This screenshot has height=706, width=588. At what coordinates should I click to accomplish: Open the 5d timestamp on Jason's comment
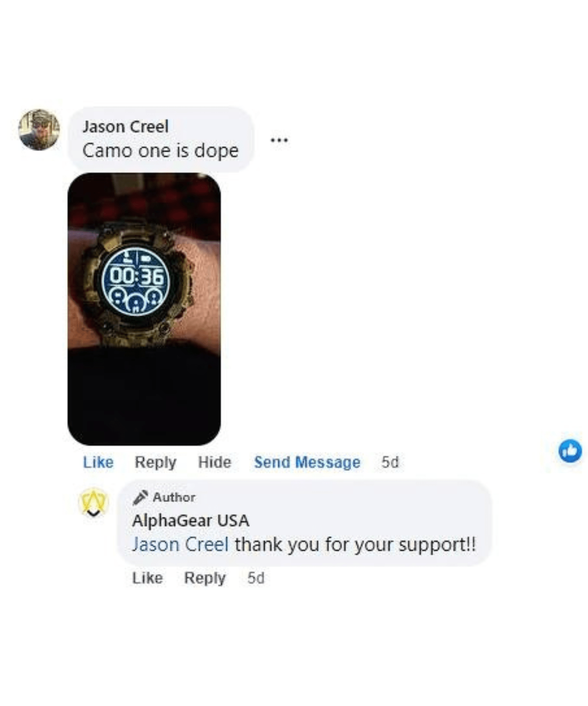click(390, 462)
